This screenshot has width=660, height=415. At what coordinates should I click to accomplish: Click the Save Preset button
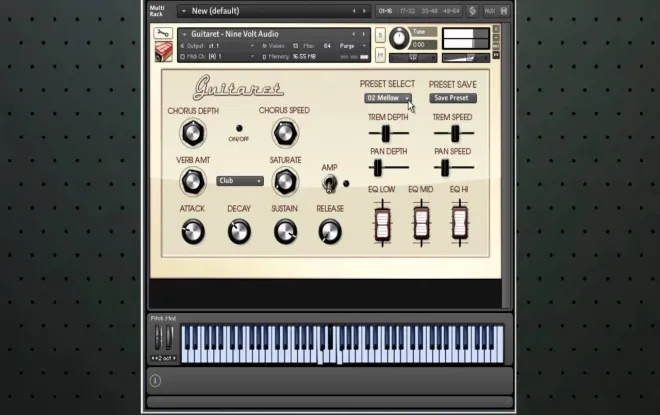453,98
